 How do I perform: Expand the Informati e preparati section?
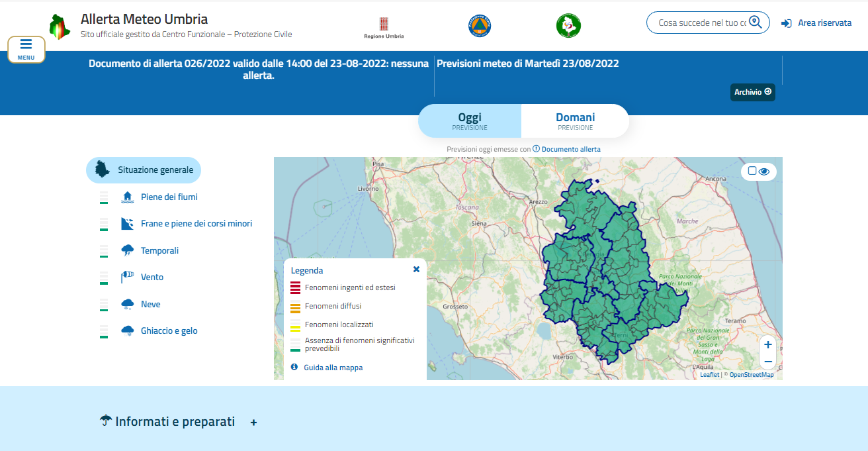pos(253,423)
